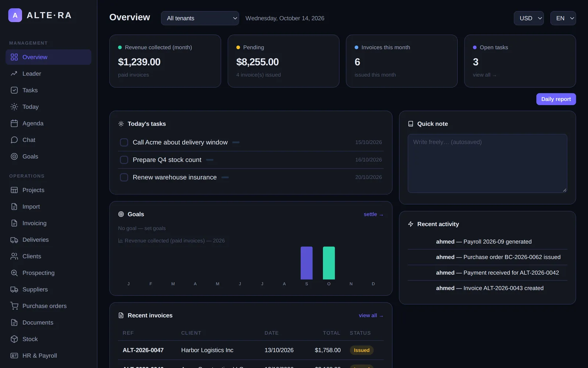The image size is (588, 368).
Task: Click the Deliveries truck icon
Action: [14, 240]
